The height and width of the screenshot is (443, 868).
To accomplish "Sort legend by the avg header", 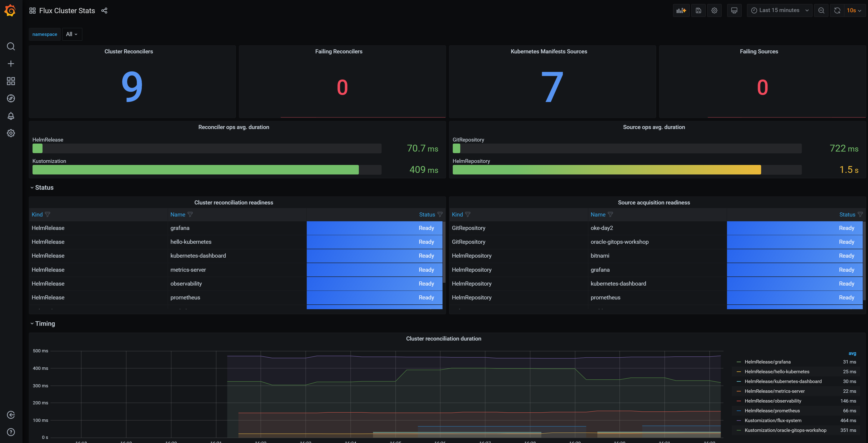I will tap(852, 353).
